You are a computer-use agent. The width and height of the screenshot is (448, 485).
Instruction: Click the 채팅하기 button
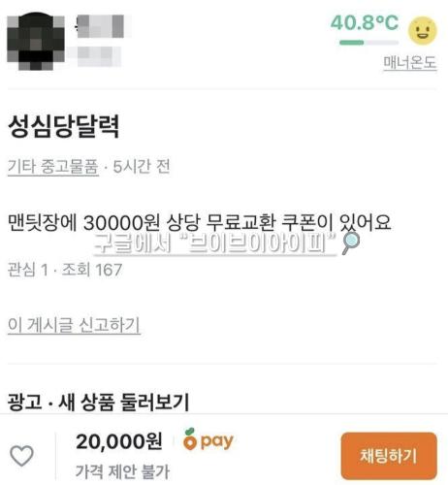[x=389, y=456]
